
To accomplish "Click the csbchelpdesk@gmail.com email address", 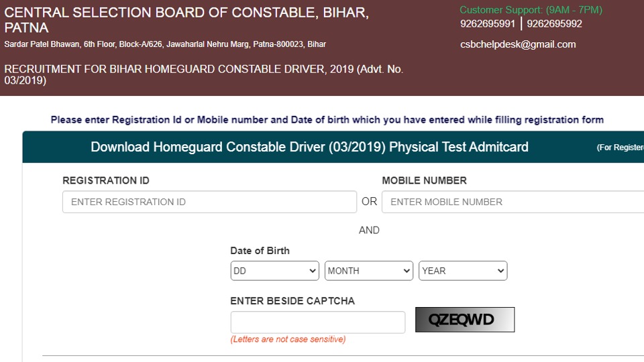I will tap(518, 44).
